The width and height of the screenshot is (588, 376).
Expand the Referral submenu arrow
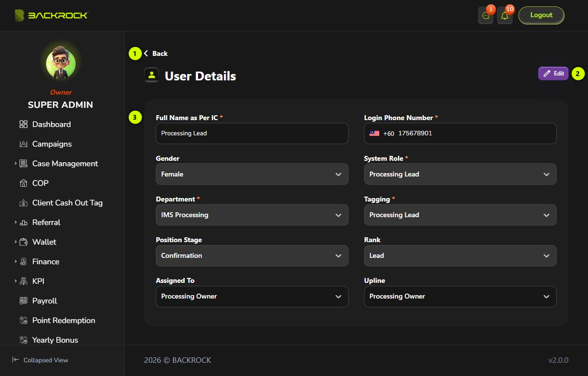click(x=16, y=222)
